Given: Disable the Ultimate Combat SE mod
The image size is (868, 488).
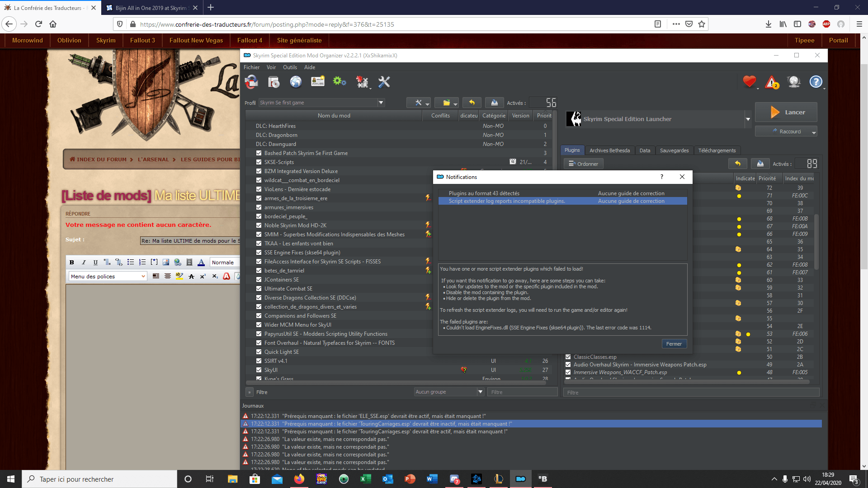Looking at the screenshot, I should click(259, 289).
